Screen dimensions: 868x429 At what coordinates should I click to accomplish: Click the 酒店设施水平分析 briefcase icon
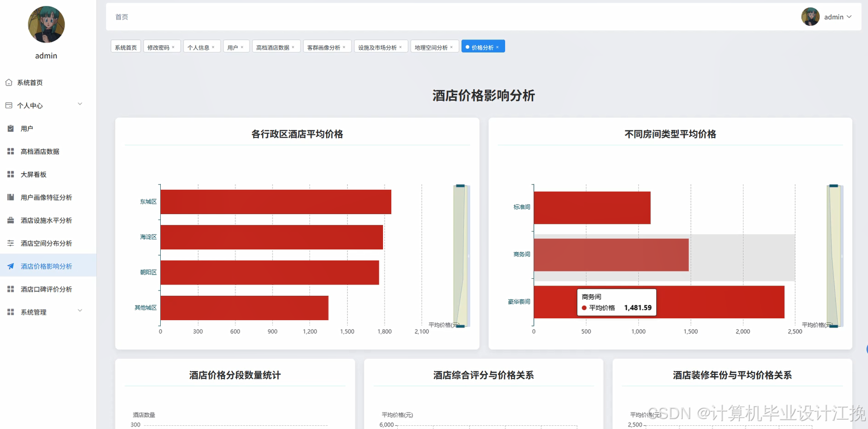pos(11,221)
